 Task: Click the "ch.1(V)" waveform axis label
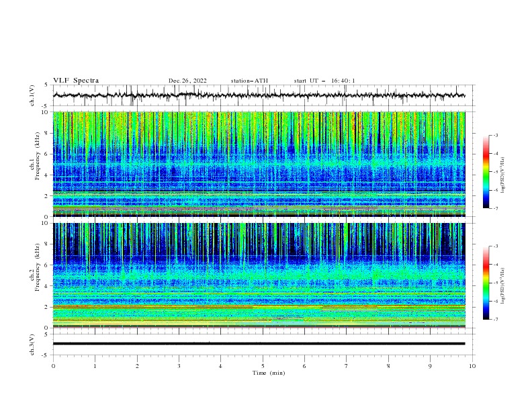(32, 95)
